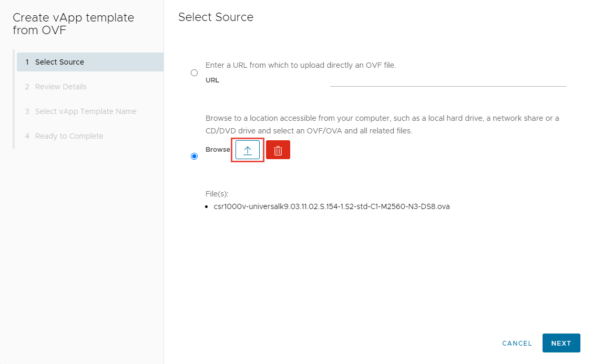Cancel the vApp template wizard

[x=517, y=344]
